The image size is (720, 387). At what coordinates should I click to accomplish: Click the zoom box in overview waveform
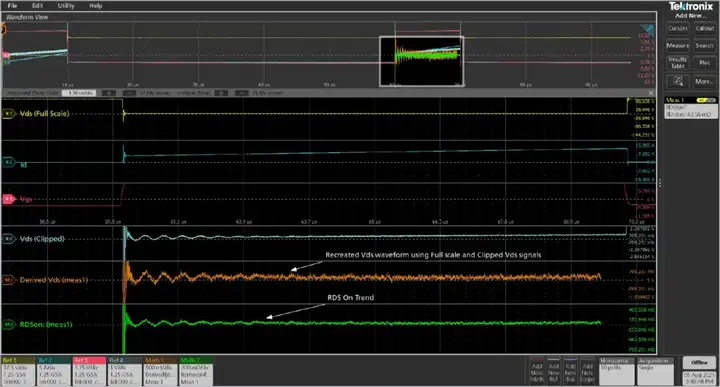tap(422, 61)
